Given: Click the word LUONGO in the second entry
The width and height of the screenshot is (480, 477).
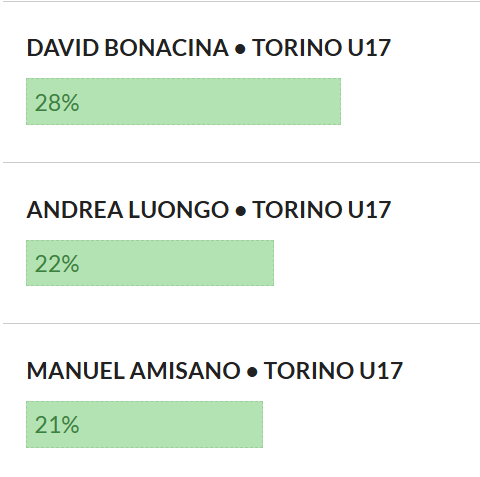Looking at the screenshot, I should [x=179, y=210].
